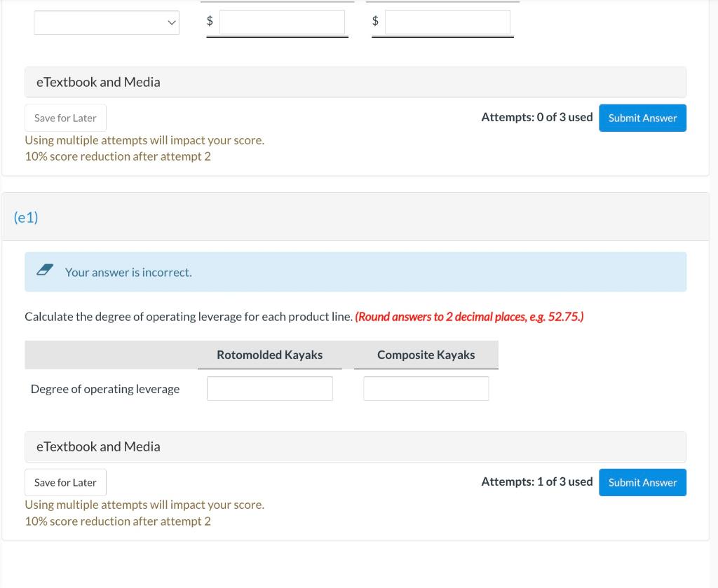Click the Rotomolded Kayaks column header

(x=269, y=355)
